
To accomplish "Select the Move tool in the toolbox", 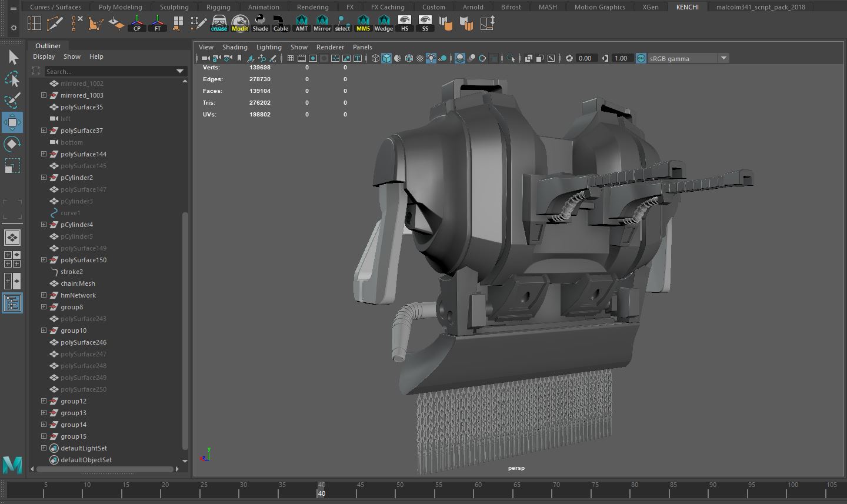I will [12, 122].
